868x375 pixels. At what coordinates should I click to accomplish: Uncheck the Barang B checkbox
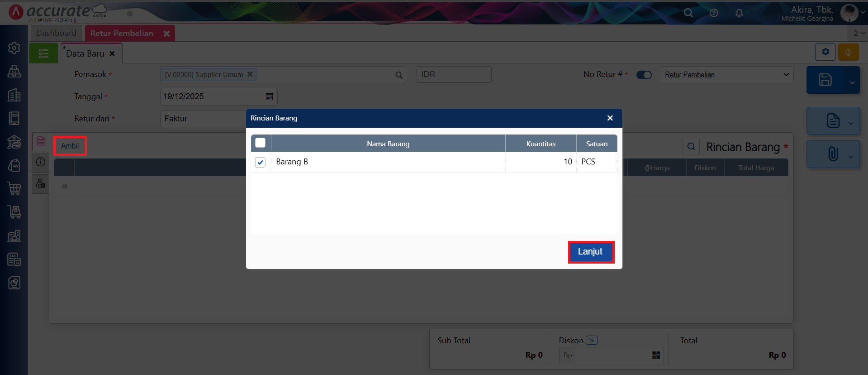260,162
